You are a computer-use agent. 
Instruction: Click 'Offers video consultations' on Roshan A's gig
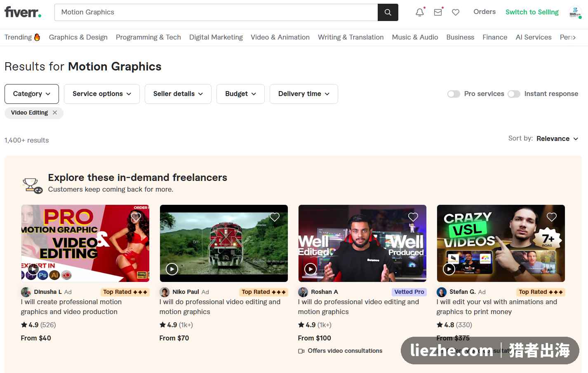click(340, 351)
